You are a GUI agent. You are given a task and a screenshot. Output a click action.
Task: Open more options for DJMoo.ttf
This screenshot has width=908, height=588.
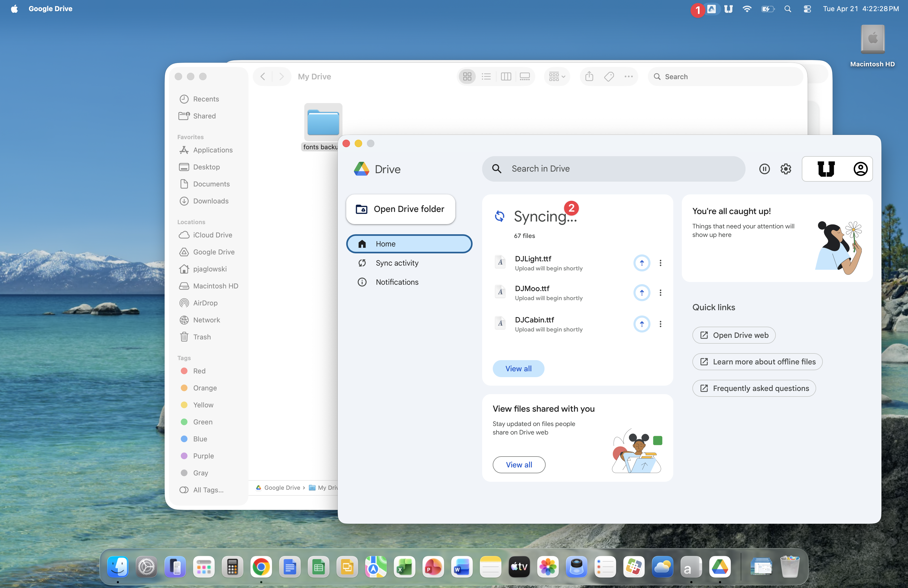coord(660,293)
